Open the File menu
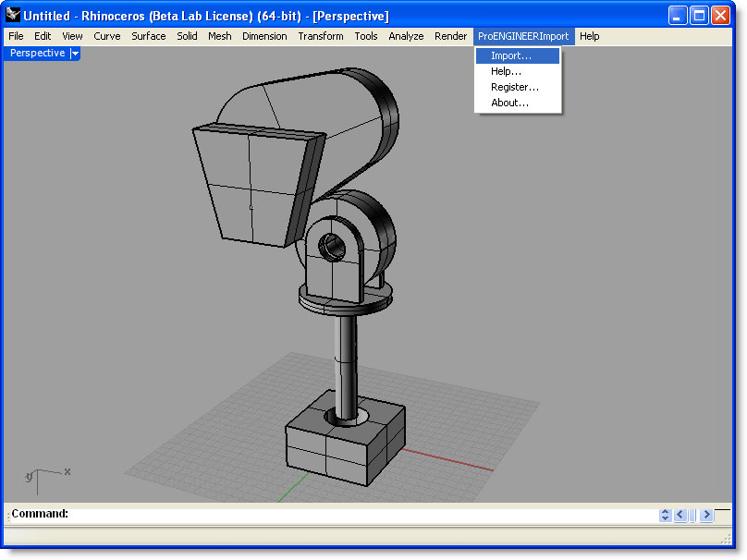The height and width of the screenshot is (560, 747). 15,36
